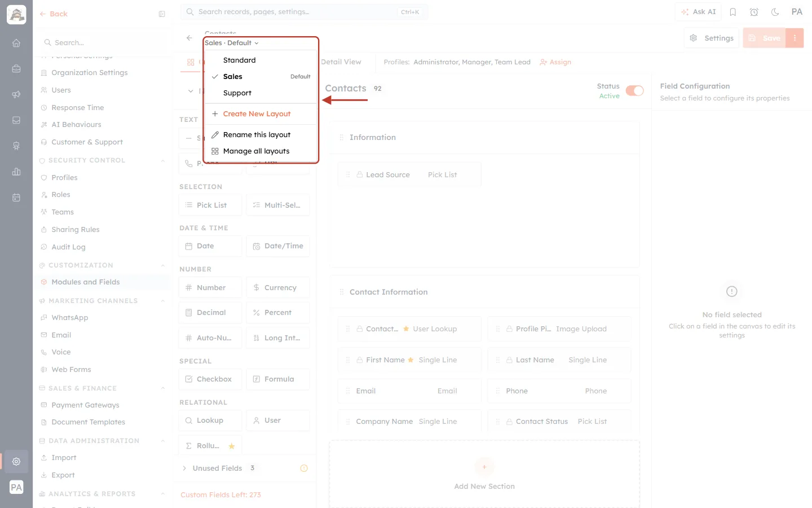Click the Ask AI button
This screenshot has height=508, width=812.
pyautogui.click(x=698, y=12)
